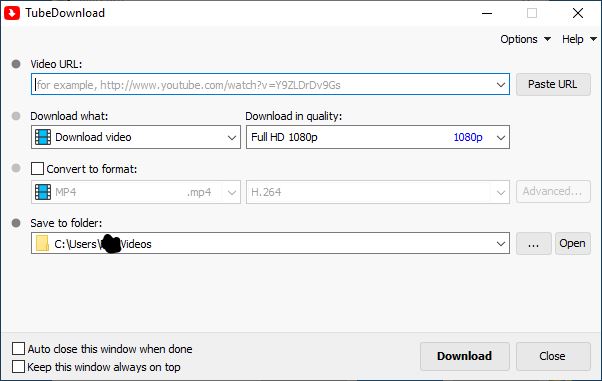Open the Help menu

tap(579, 39)
